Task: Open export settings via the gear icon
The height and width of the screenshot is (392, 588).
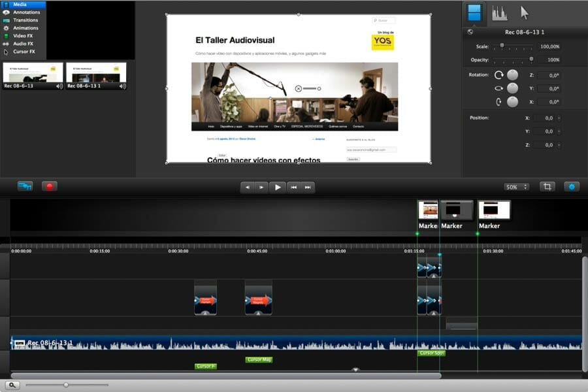Action: click(x=571, y=186)
